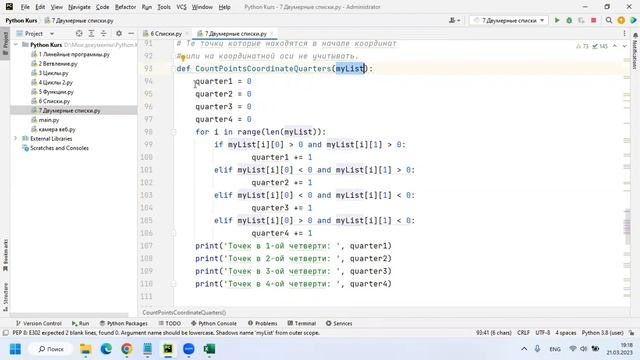Click the ENG language indicator
The width and height of the screenshot is (640, 360).
coord(555,349)
